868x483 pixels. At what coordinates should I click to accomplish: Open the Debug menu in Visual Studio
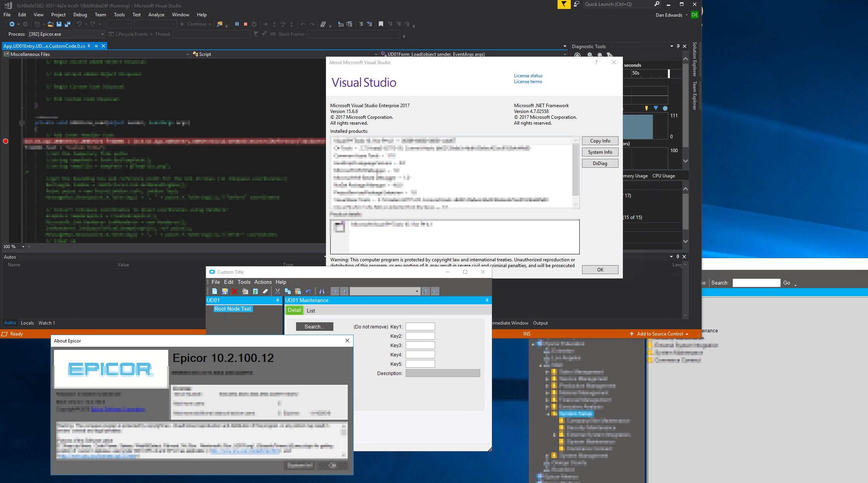80,15
